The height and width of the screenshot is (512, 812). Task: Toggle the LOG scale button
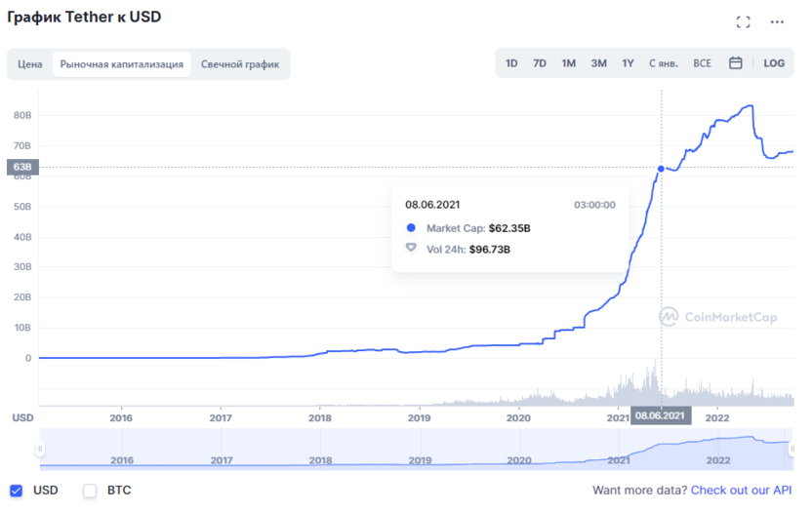[774, 63]
